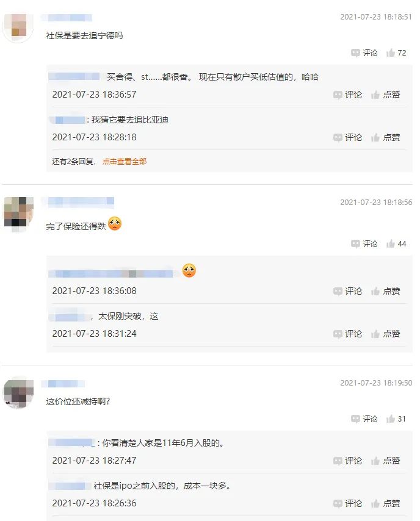The image size is (420, 521).
Task: Click comment icon on 社保是要去追宁德吗 post
Action: tap(364, 53)
